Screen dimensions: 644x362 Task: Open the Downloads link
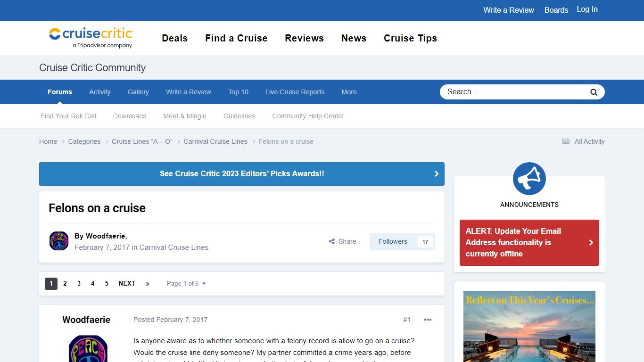[x=130, y=116]
